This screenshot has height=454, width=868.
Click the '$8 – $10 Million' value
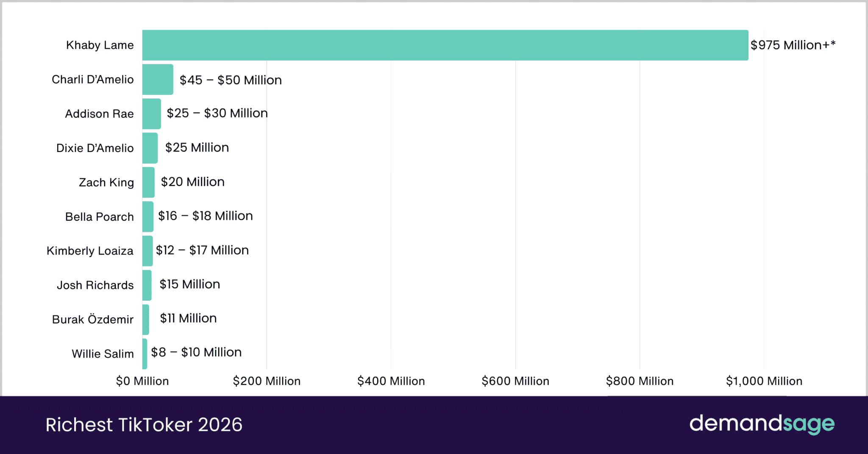pos(197,352)
